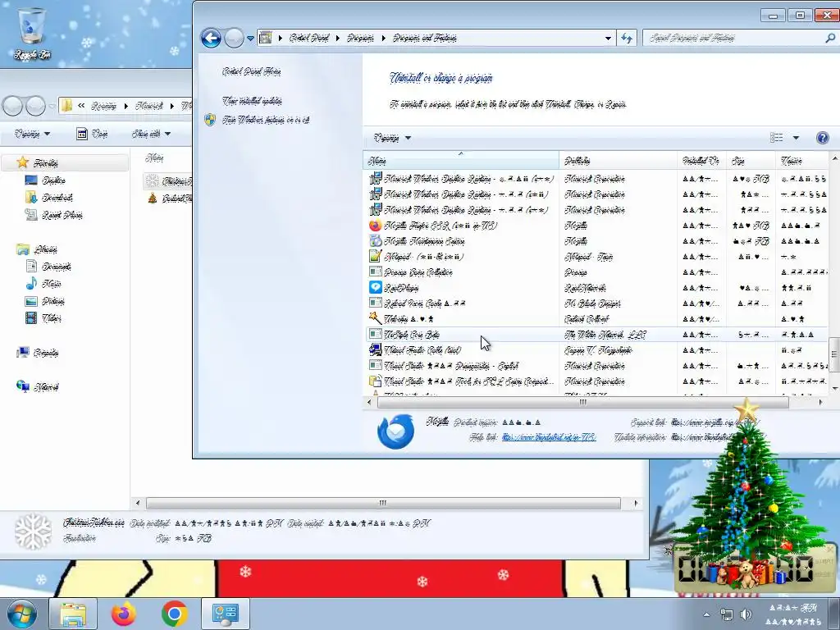Click the Programs breadcrumb segment
Viewport: 840px width, 630px height.
pyautogui.click(x=361, y=38)
